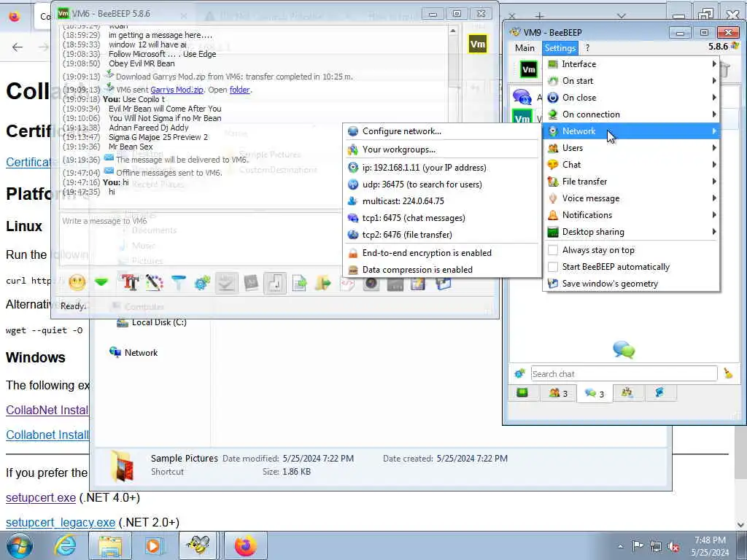Switch to the chats tab showing 3

(595, 393)
